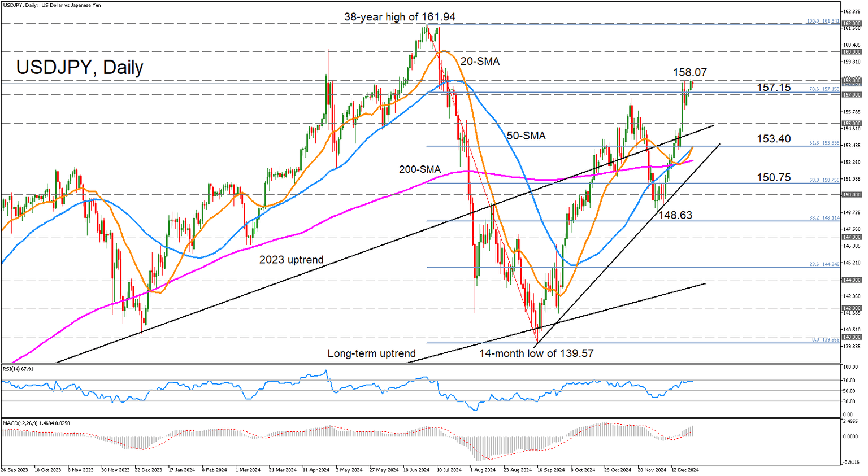The width and height of the screenshot is (868, 476).
Task: Select the 200-SMA label
Action: tap(420, 169)
